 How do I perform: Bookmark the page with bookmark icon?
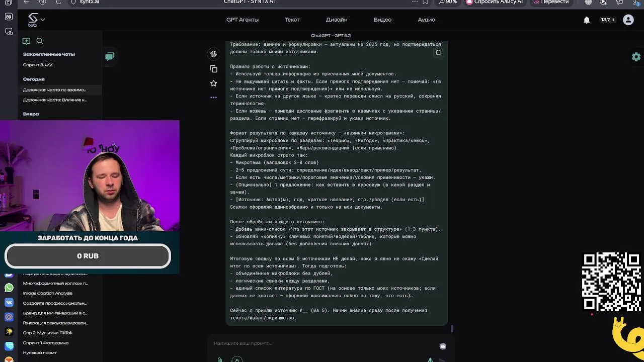426,2
